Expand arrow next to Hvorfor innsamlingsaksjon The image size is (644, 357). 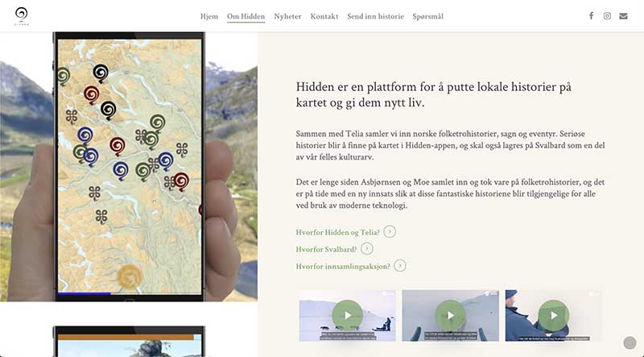tap(400, 265)
